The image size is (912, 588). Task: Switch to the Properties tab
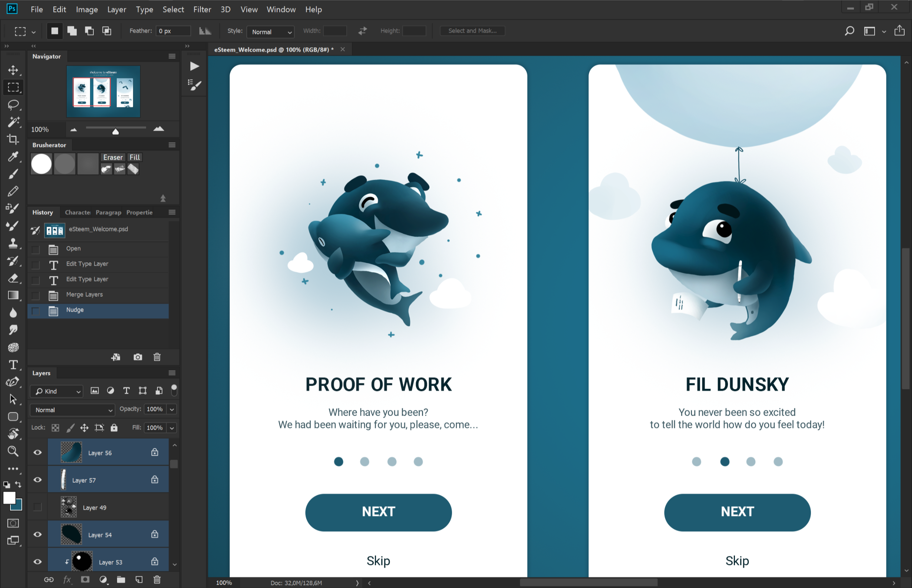pos(139,212)
